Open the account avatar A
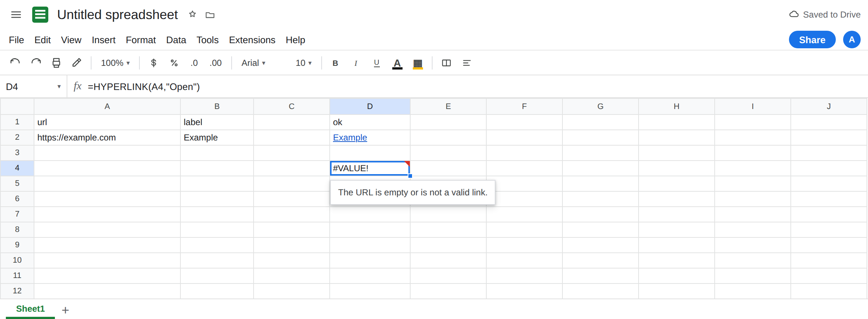 click(852, 40)
